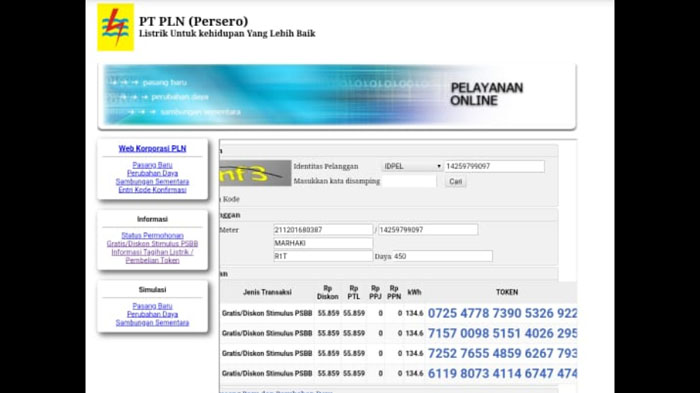The image size is (700, 393).
Task: Click the captcha image
Action: (x=255, y=173)
